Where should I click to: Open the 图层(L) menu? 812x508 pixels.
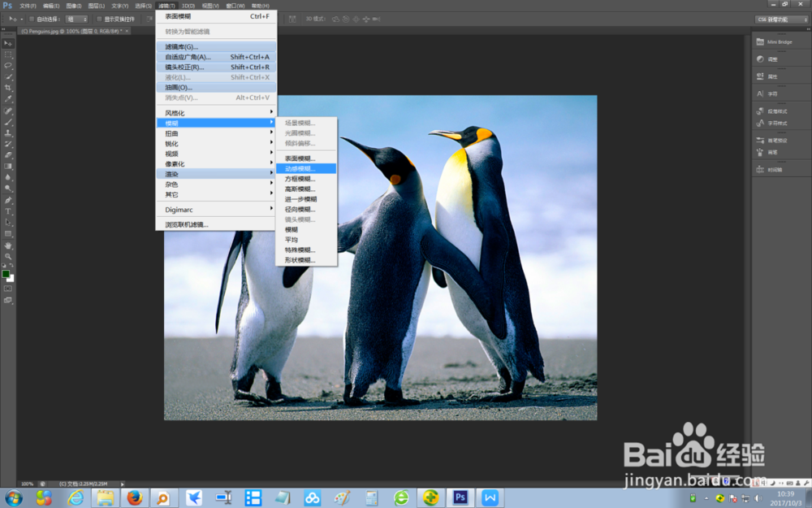click(x=97, y=6)
